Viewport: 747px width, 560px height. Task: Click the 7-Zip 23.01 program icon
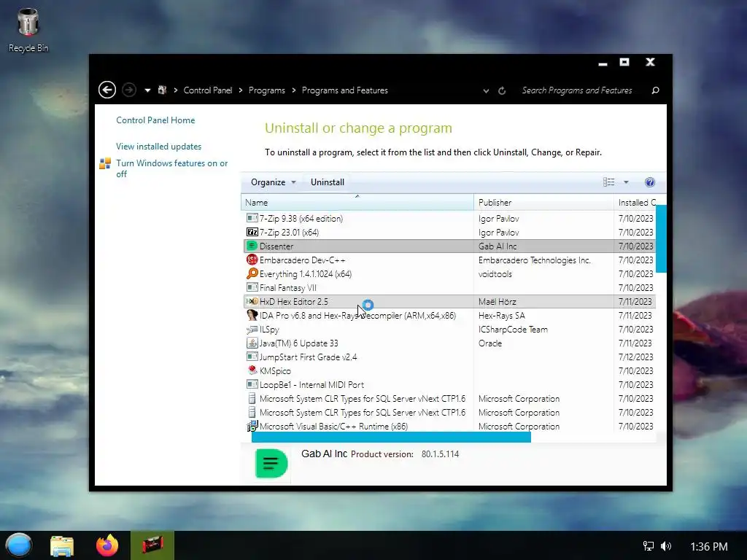(x=252, y=233)
